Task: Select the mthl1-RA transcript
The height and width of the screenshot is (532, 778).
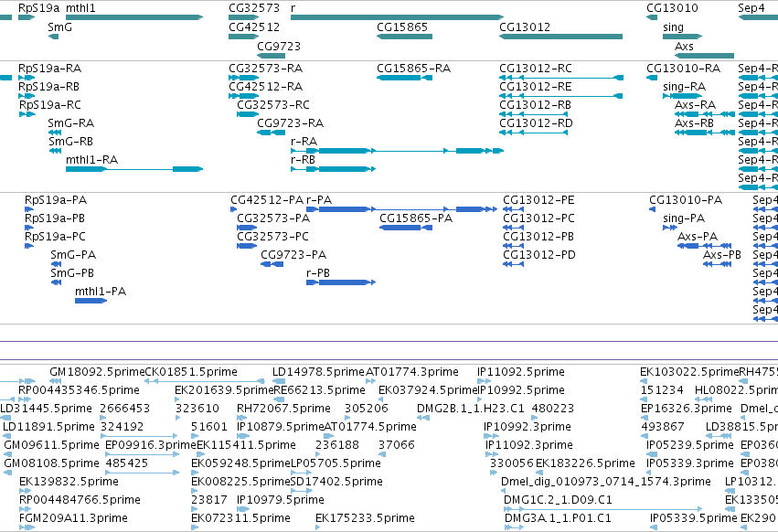Action: (134, 169)
